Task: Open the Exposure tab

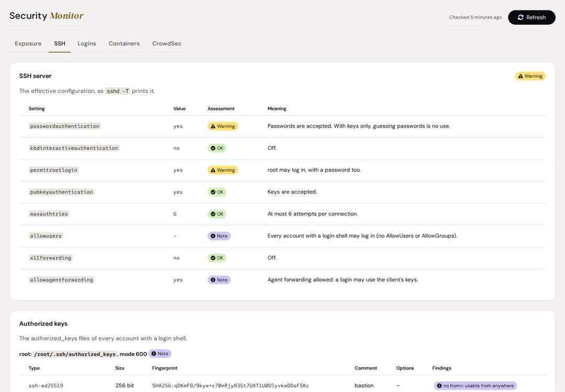Action: click(x=28, y=43)
